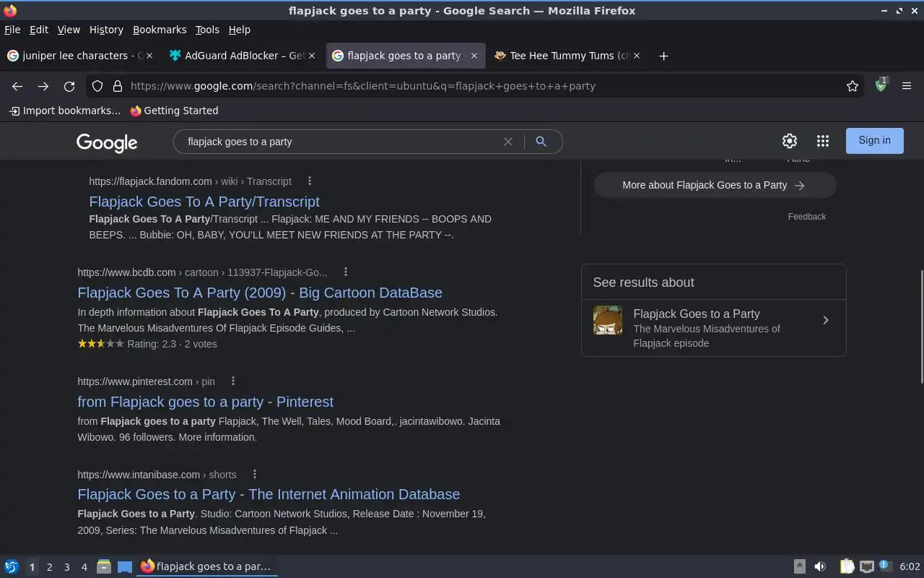Close the 'flapjack goes to a party' tab
Viewport: 924px width, 578px height.
point(474,56)
